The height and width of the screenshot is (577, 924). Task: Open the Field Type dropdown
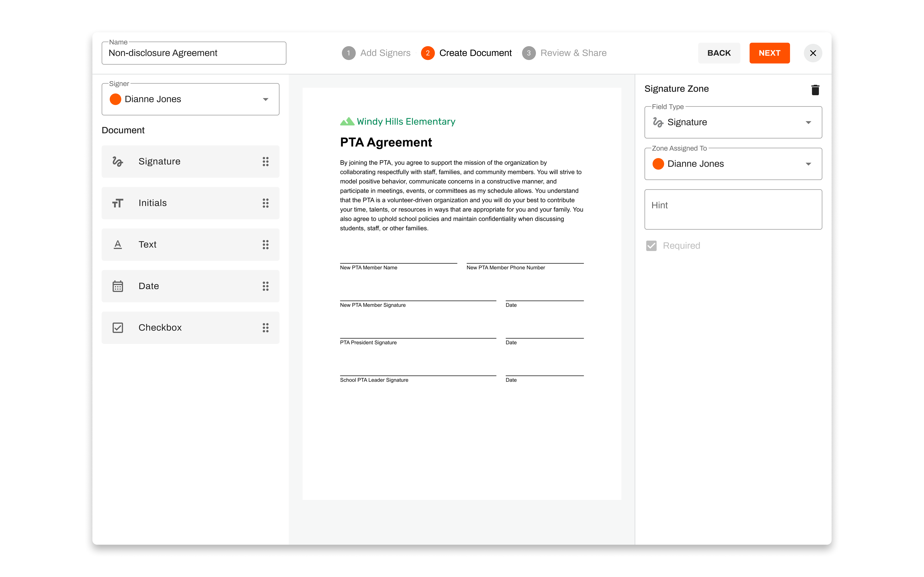pyautogui.click(x=809, y=122)
